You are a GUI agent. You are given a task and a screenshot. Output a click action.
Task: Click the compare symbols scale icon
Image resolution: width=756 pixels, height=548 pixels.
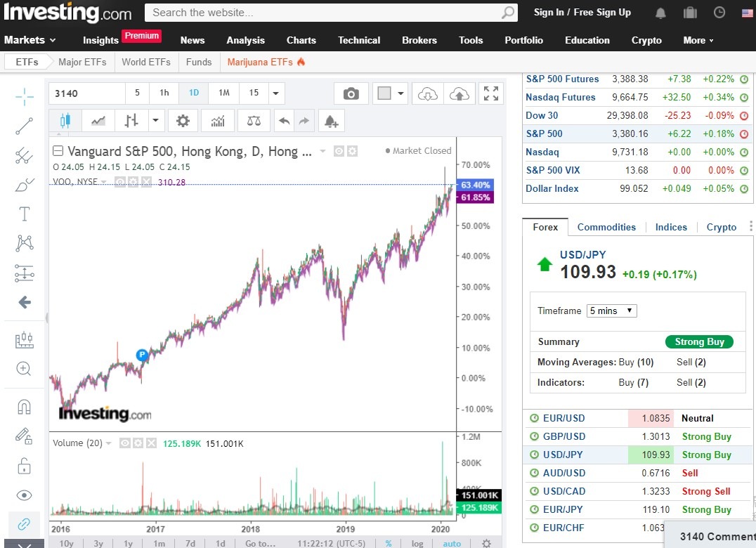254,121
